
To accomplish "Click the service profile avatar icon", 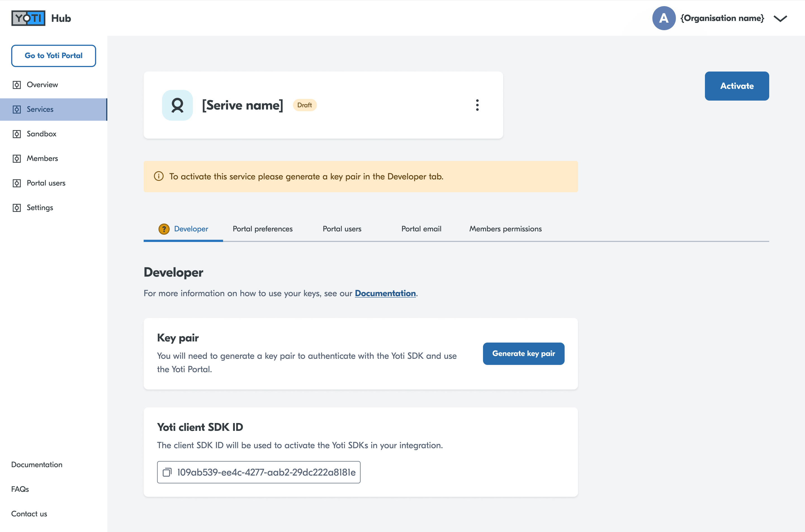I will pos(177,105).
